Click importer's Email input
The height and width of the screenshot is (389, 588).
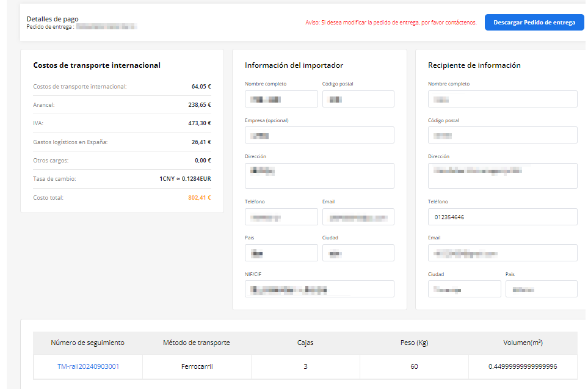358,217
